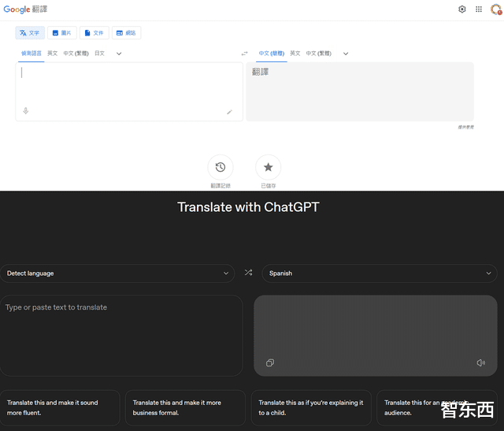Select the 文件 document translation tab

(x=94, y=33)
